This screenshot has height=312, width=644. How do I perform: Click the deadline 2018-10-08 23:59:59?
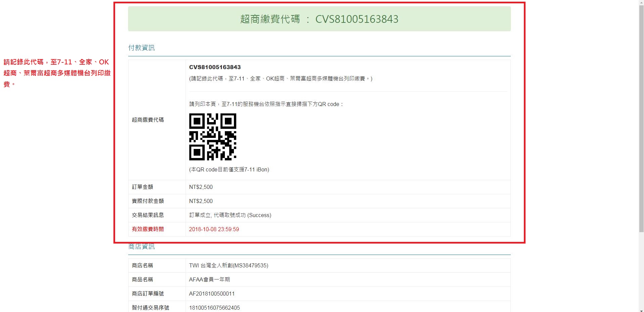click(x=214, y=229)
